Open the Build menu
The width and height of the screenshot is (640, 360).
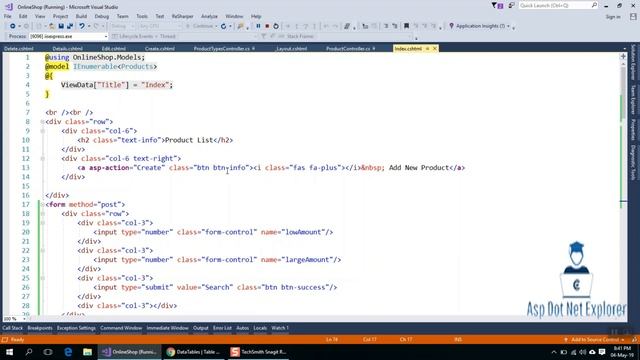[81, 16]
